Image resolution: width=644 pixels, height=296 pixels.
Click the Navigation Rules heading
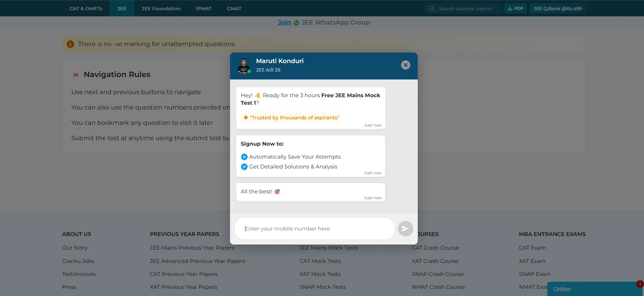(117, 75)
